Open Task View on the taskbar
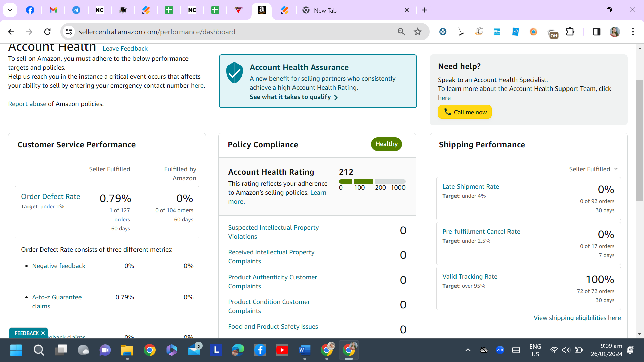Viewport: 644px width, 362px height. tap(61, 350)
